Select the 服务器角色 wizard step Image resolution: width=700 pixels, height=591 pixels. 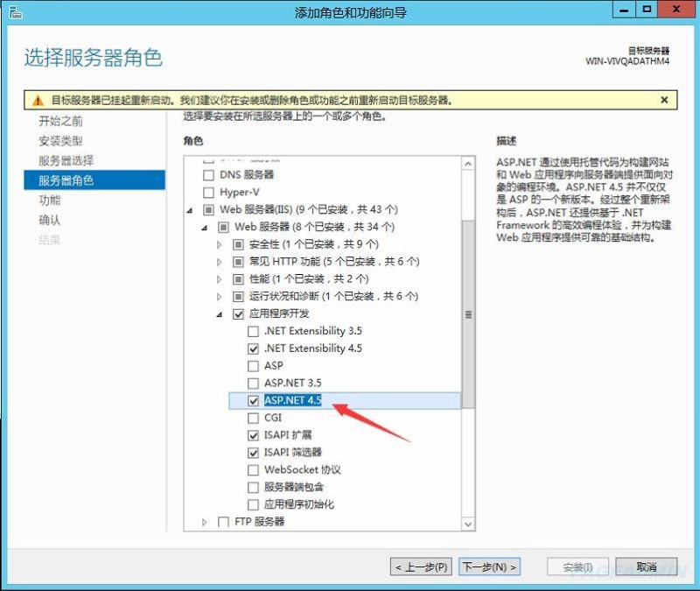(x=94, y=180)
